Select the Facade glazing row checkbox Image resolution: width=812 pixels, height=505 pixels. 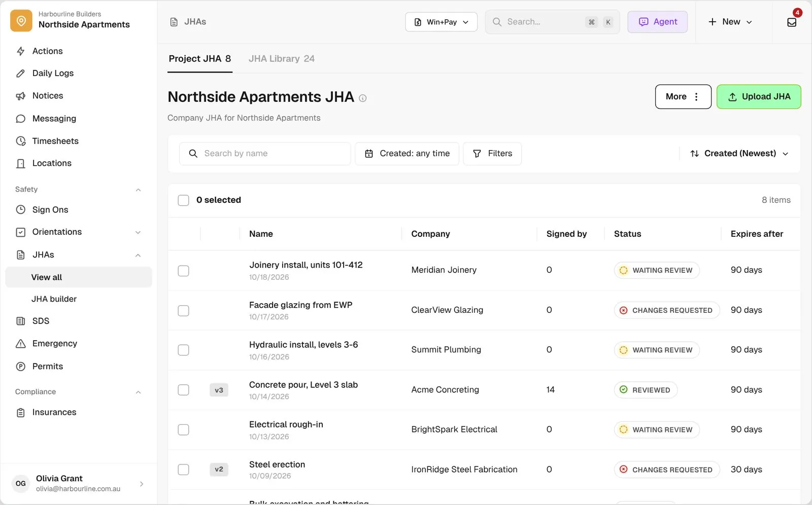184,310
